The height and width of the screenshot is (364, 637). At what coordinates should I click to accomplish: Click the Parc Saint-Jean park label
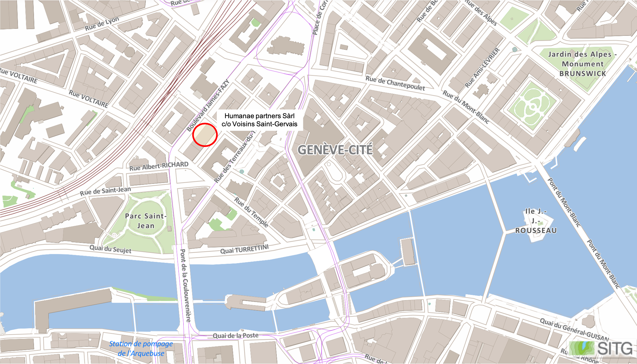[146, 221]
